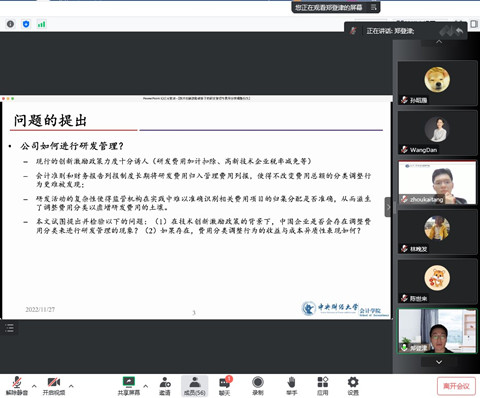The height and width of the screenshot is (398, 480).
Task: Collapse the participant video strip side arrow
Action: click(x=388, y=207)
